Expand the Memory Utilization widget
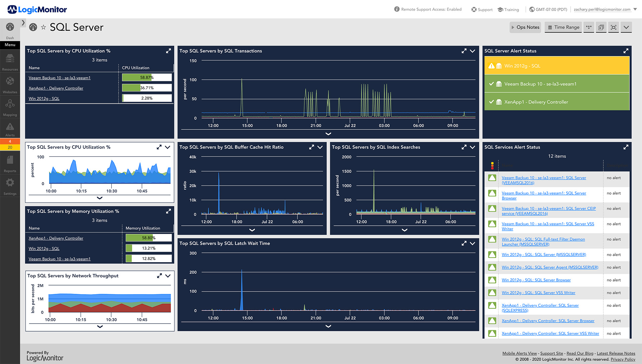The image size is (642, 364). 169,211
